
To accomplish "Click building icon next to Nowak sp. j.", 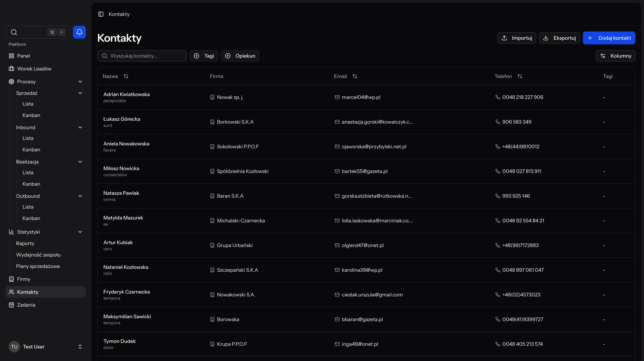I will (x=212, y=97).
